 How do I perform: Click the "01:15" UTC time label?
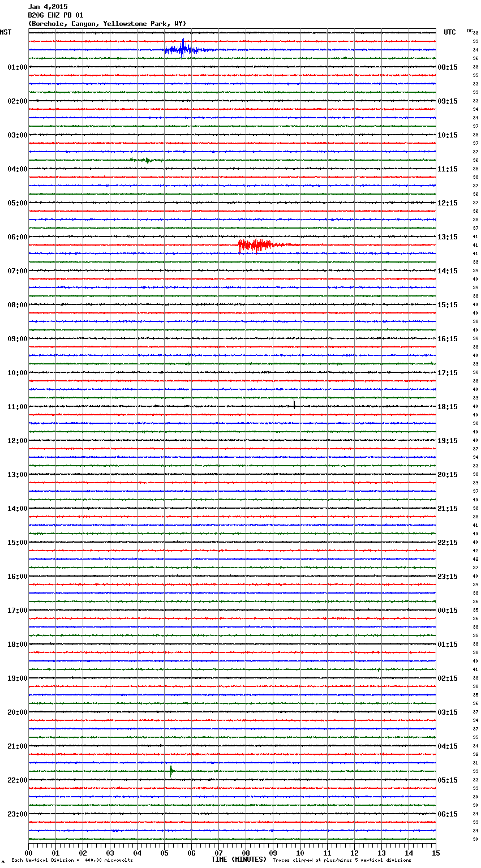point(448,644)
